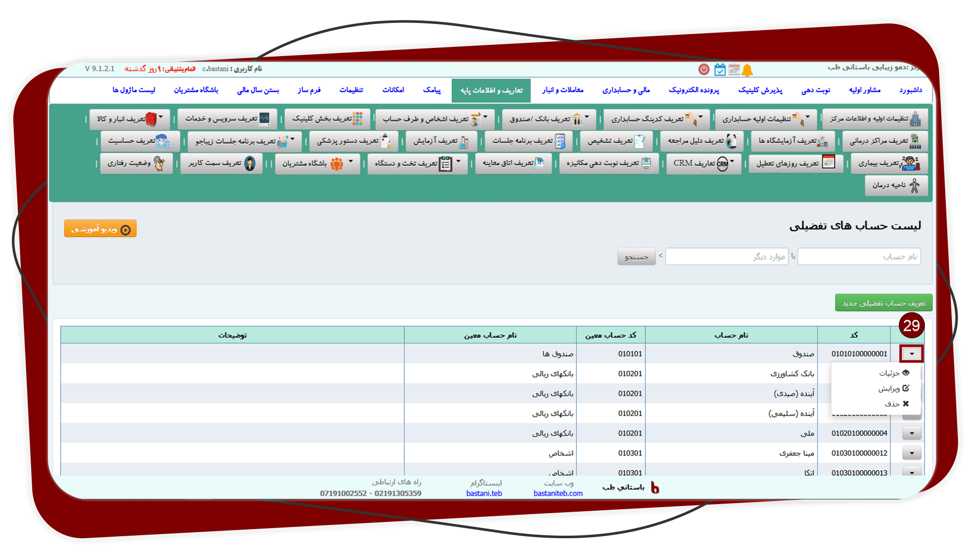This screenshot has height=551, width=980.
Task: Open تعریف حساسیت
Action: point(140,141)
